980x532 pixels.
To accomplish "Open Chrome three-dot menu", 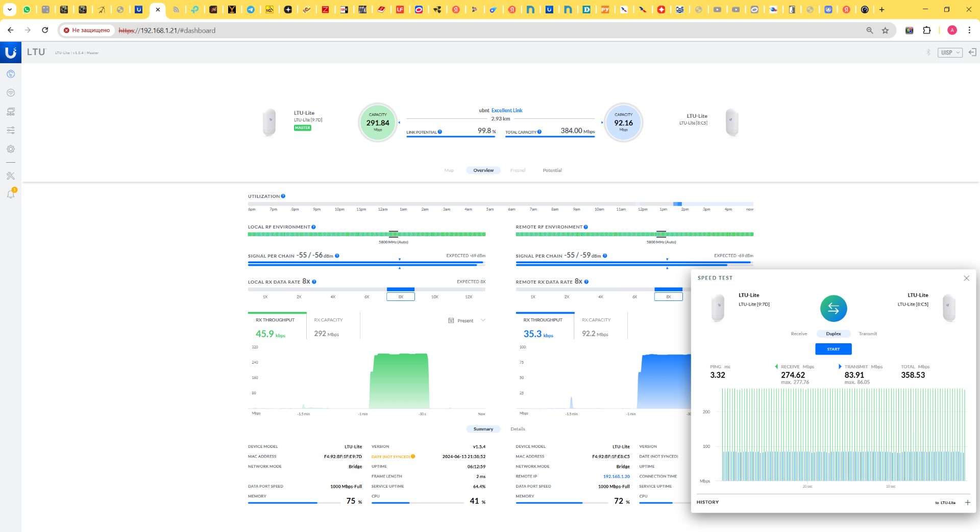I will point(969,31).
